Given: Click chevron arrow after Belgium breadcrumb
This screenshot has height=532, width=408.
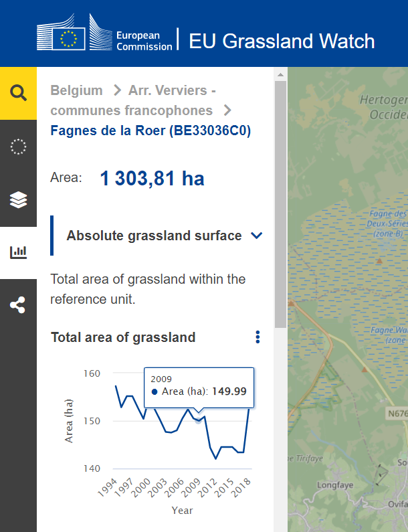Looking at the screenshot, I should pyautogui.click(x=117, y=90).
